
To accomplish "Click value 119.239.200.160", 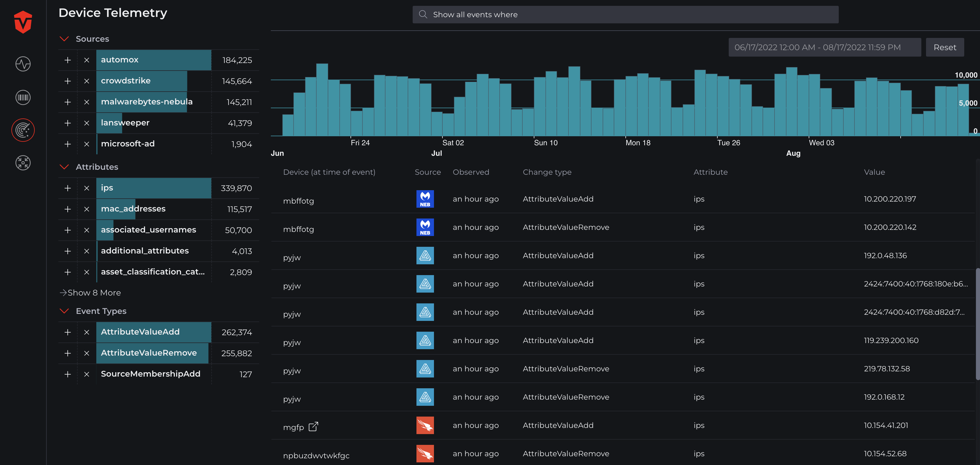I will click(891, 340).
